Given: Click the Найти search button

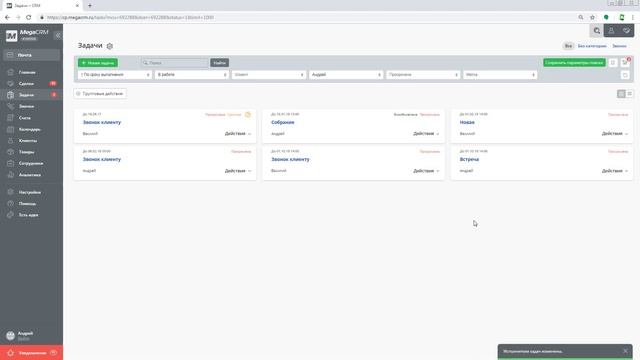Looking at the screenshot, I should (220, 63).
